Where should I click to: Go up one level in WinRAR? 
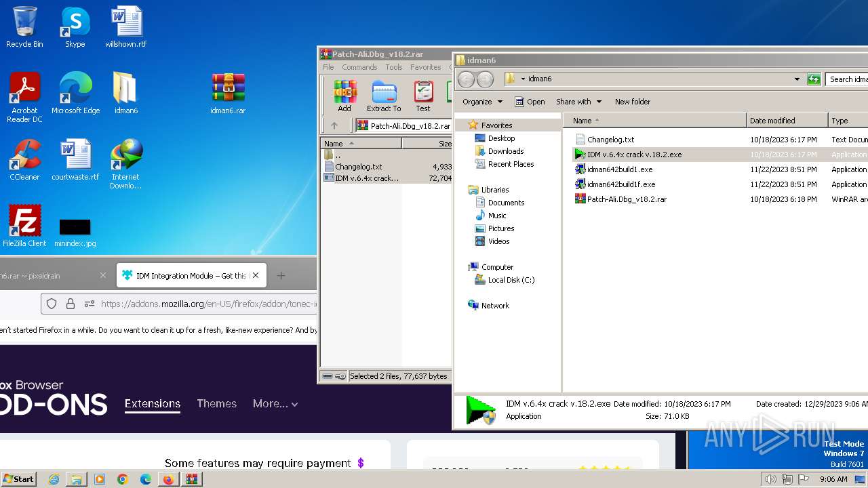[x=334, y=125]
